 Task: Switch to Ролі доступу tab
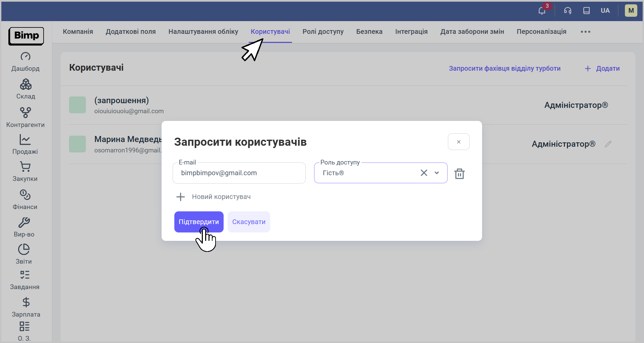(x=323, y=31)
